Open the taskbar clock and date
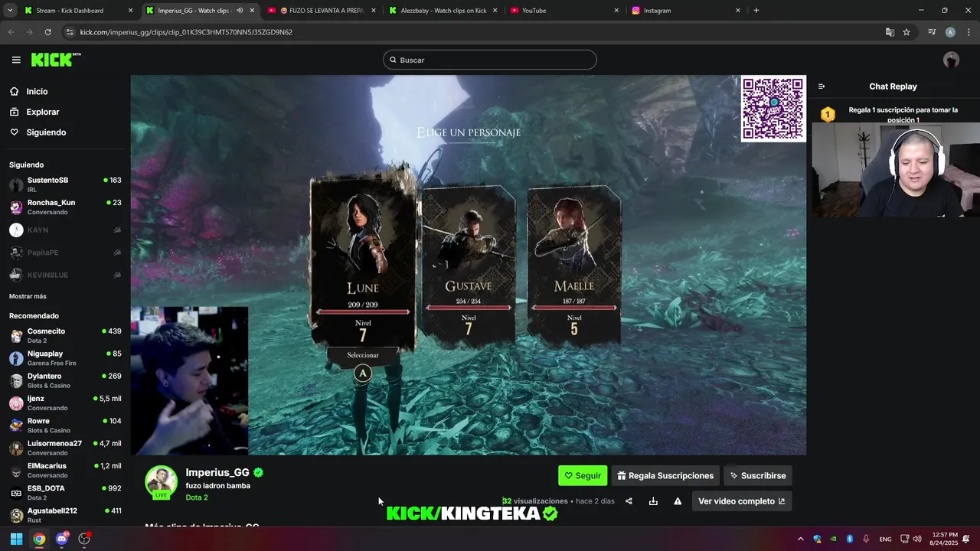Viewport: 980px width, 551px height. coord(944,539)
